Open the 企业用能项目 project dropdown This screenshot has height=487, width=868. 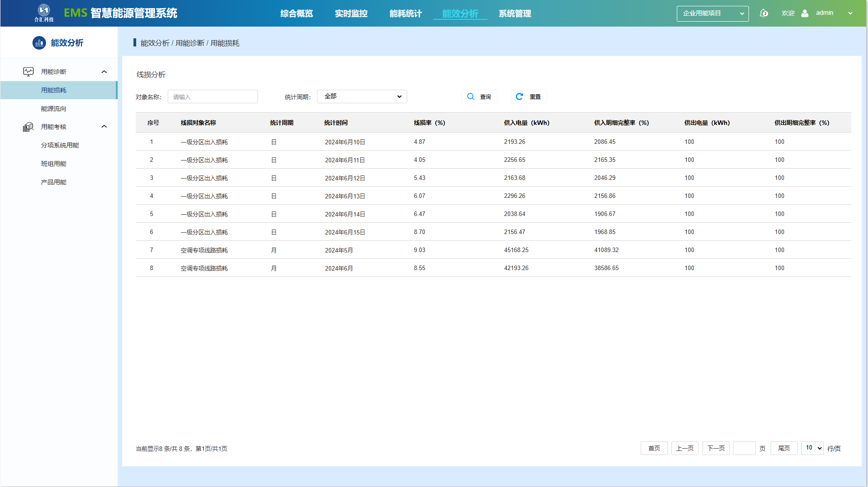712,14
